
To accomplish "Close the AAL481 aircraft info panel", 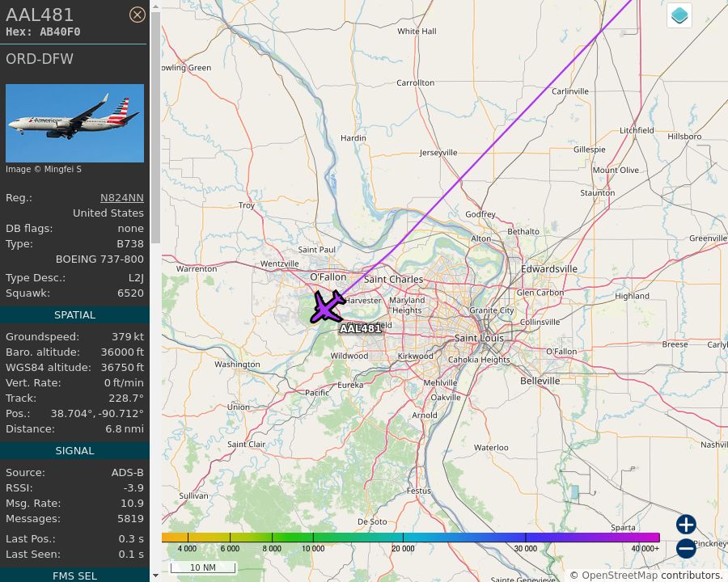I will [137, 15].
